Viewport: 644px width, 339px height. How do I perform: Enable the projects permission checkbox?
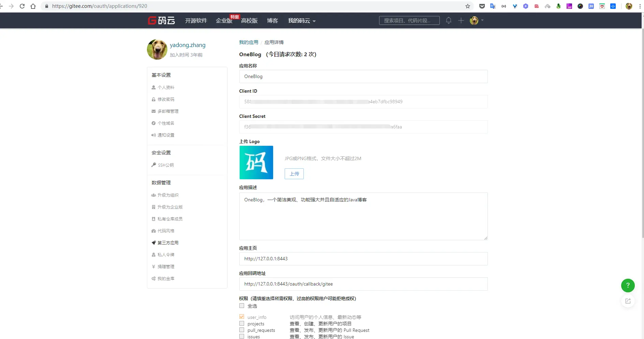(241, 323)
